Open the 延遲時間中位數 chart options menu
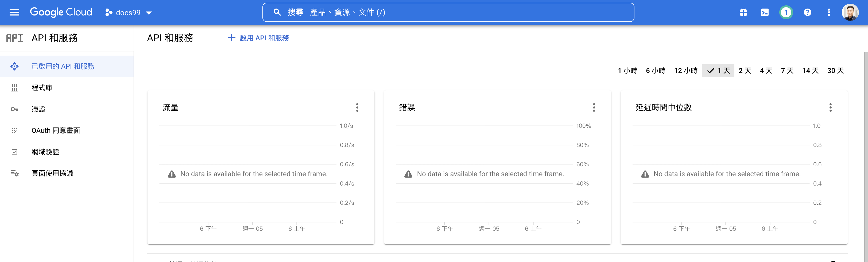This screenshot has height=262, width=868. (830, 107)
